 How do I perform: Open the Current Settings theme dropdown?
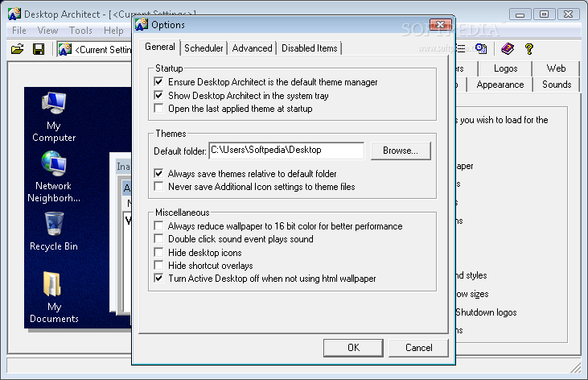tap(94, 49)
